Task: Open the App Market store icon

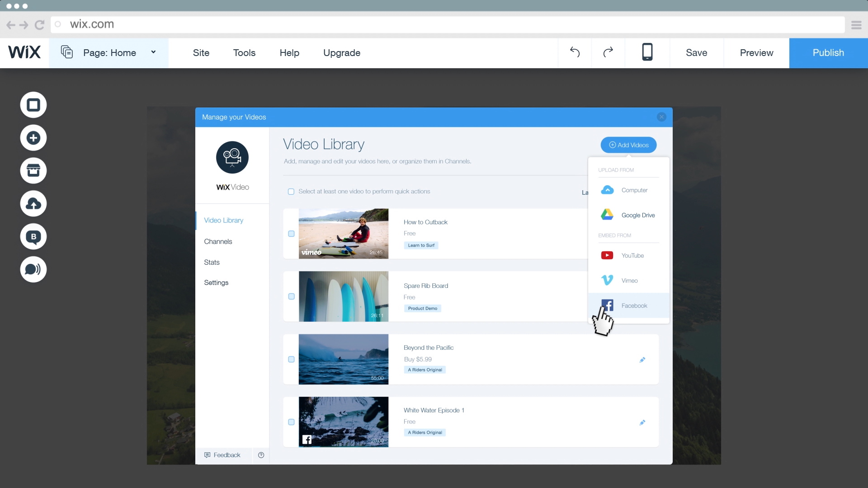Action: [x=33, y=171]
